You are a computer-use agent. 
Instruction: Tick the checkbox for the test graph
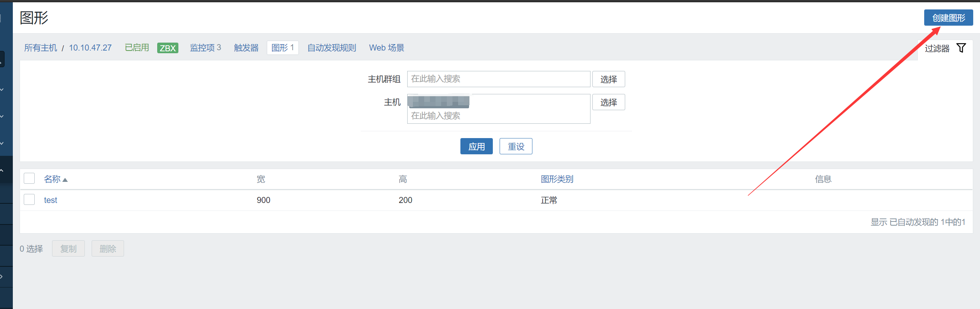coord(29,200)
